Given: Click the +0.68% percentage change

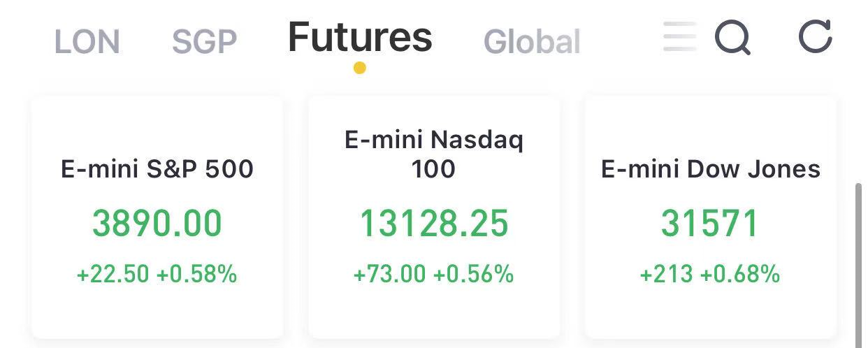Looking at the screenshot, I should click(x=740, y=274).
